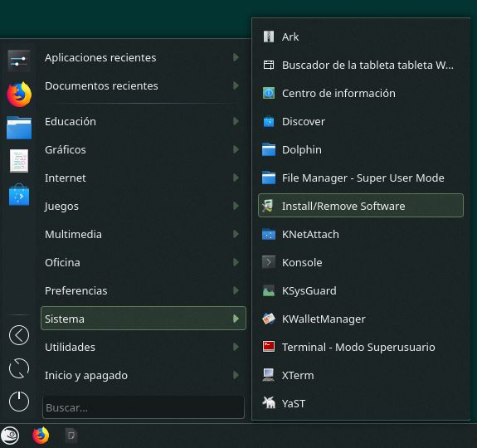The image size is (477, 448).
Task: Click 'Centro de información' text
Action: (338, 94)
